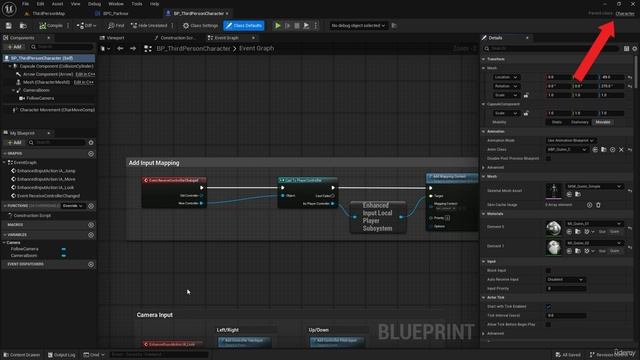This screenshot has height=360, width=640.
Task: Switch to the Construction Script tab
Action: (x=178, y=38)
